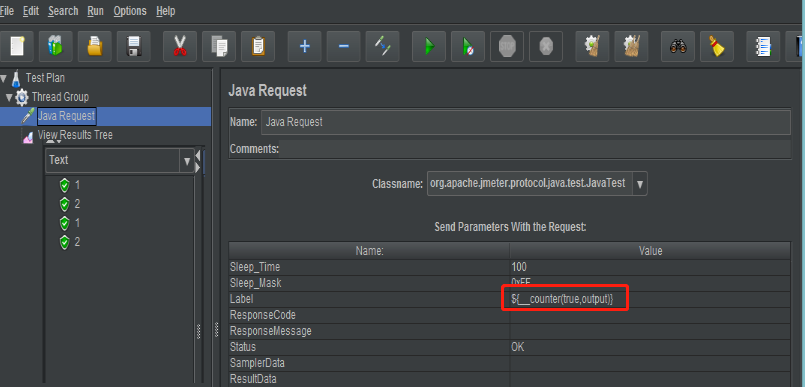This screenshot has height=387, width=807.
Task: Click the Name: column header
Action: tap(369, 251)
